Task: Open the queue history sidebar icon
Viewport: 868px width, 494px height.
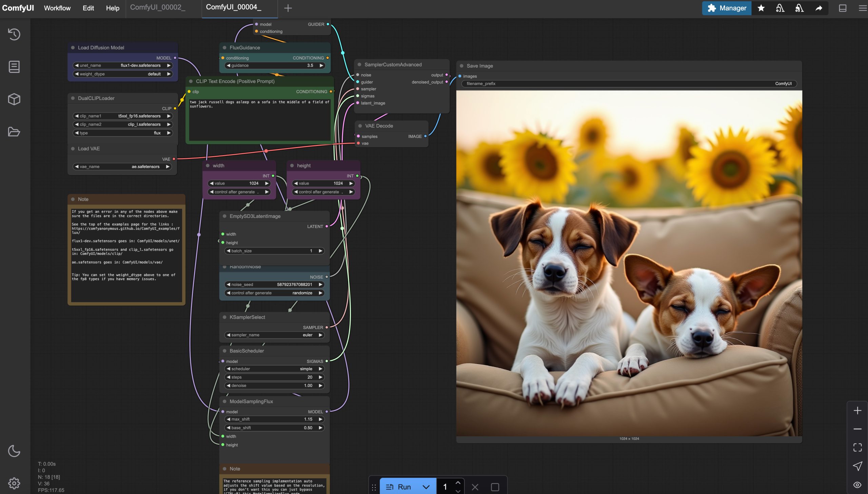Action: (x=14, y=34)
